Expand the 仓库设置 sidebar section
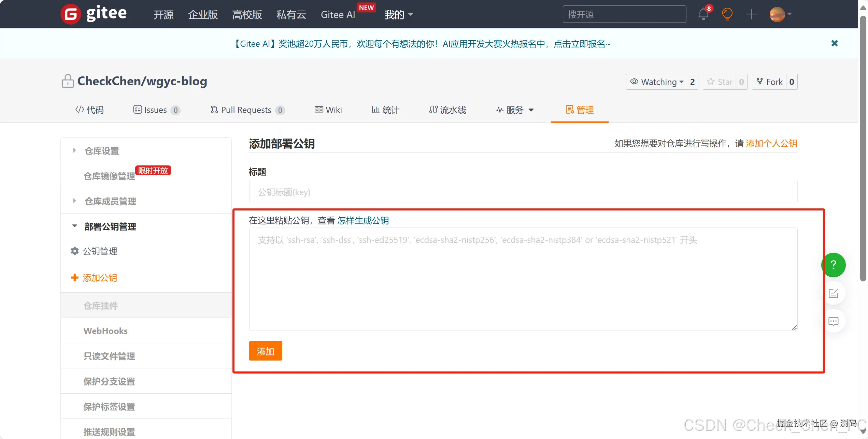Viewport: 868px width, 439px height. click(x=102, y=151)
